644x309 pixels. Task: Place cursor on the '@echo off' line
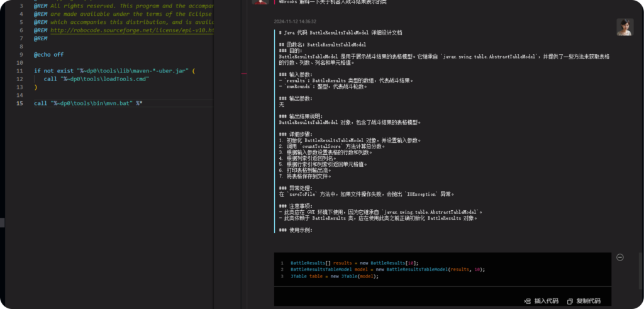[48, 55]
